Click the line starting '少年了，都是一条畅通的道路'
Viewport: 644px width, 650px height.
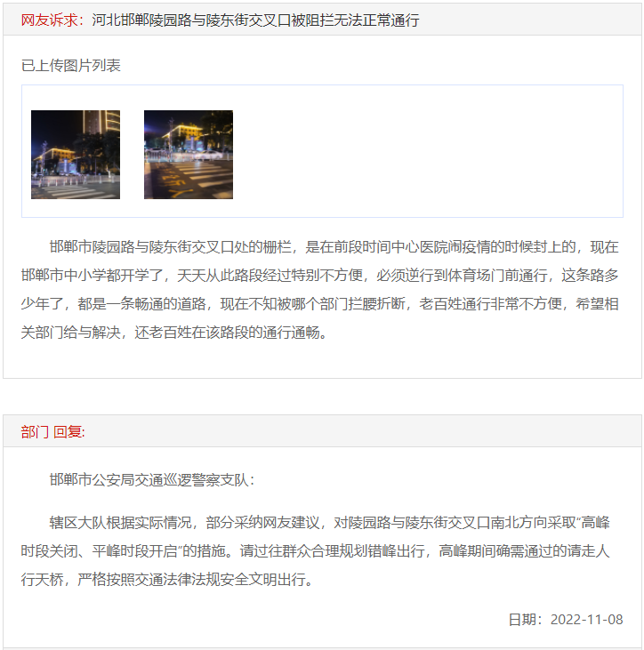point(319,304)
